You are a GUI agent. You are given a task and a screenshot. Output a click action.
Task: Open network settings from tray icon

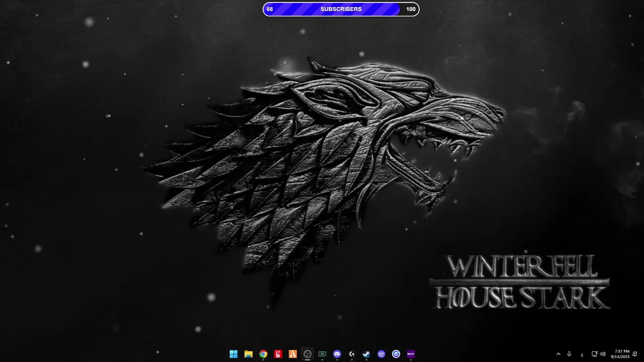pos(594,354)
